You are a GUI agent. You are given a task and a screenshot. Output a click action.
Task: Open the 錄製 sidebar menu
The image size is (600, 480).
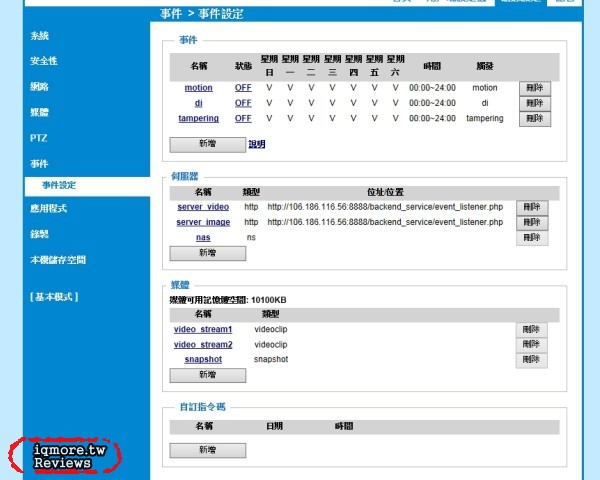pyautogui.click(x=39, y=234)
